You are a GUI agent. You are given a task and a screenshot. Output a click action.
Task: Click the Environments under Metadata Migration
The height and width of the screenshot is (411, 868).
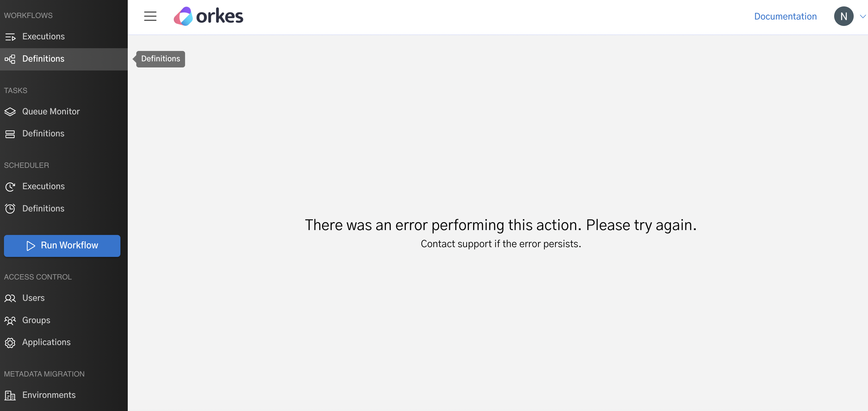[x=49, y=395]
